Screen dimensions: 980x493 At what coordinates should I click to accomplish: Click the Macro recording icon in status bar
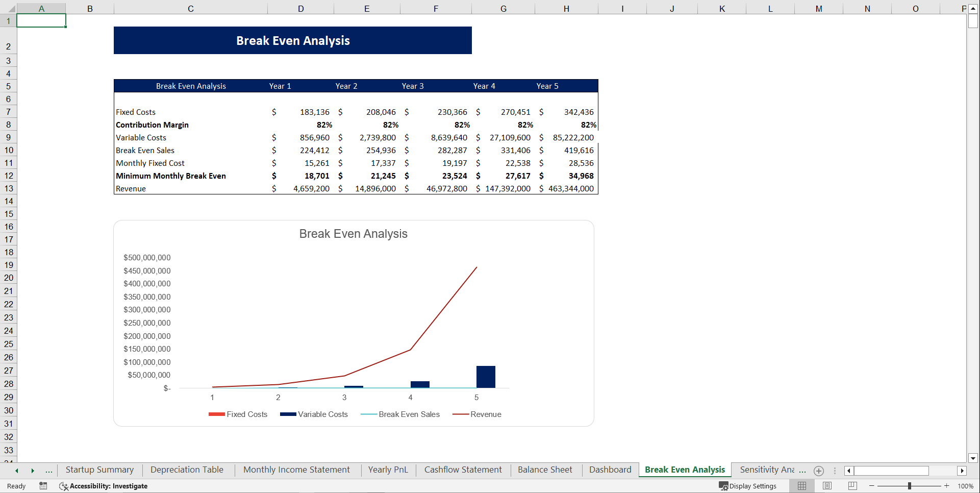click(x=43, y=486)
